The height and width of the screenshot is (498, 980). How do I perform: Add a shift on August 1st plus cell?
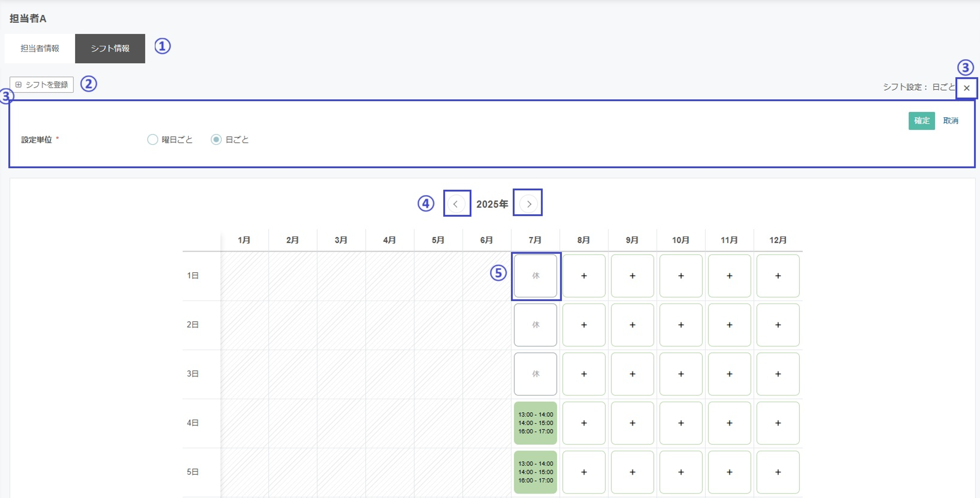[x=584, y=276]
